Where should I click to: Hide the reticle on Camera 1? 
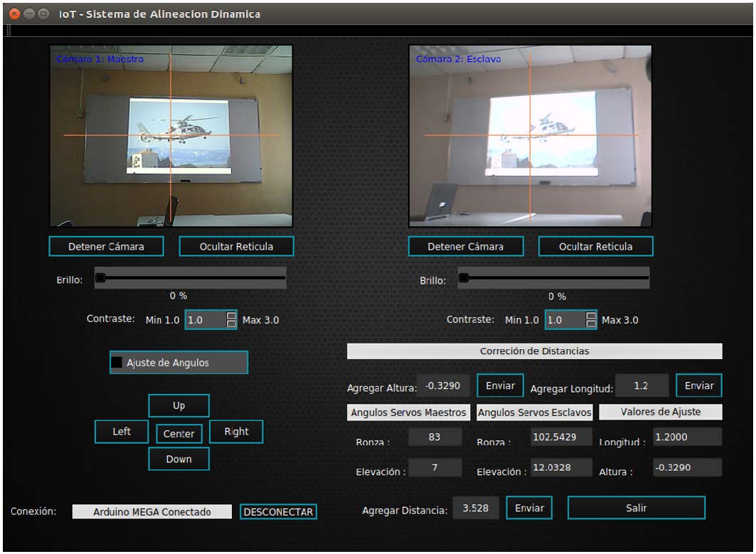[236, 247]
